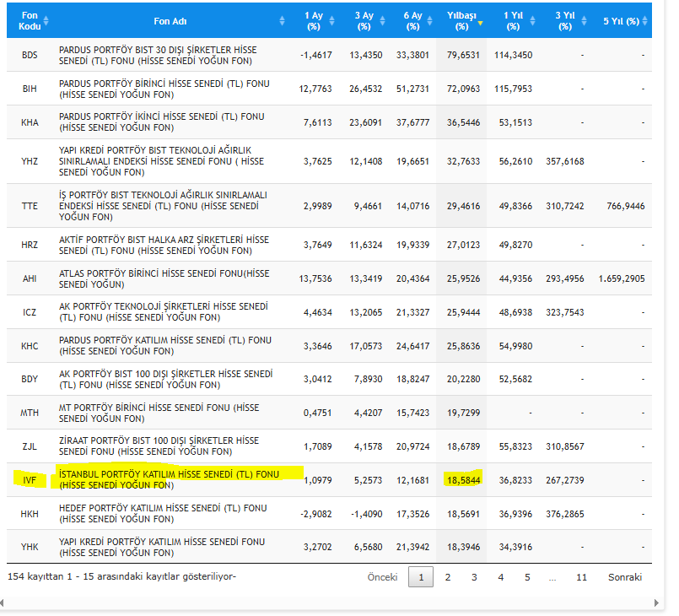Sort table by Fon Kodu column arrows
The width and height of the screenshot is (679, 616).
coord(46,21)
